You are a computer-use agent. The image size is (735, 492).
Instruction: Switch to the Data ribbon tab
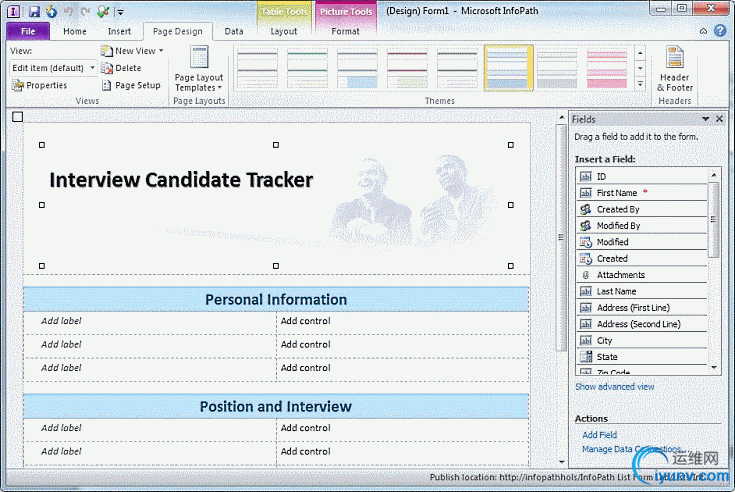[x=234, y=31]
